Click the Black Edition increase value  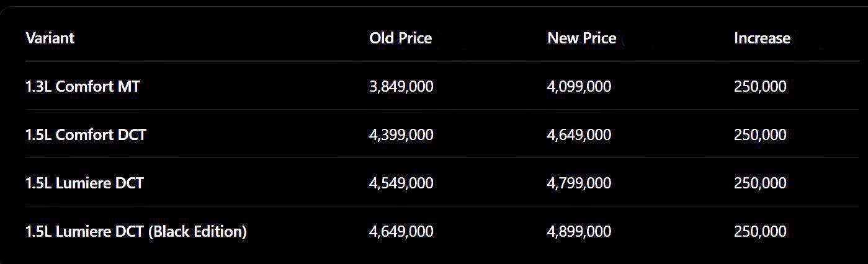click(x=760, y=232)
